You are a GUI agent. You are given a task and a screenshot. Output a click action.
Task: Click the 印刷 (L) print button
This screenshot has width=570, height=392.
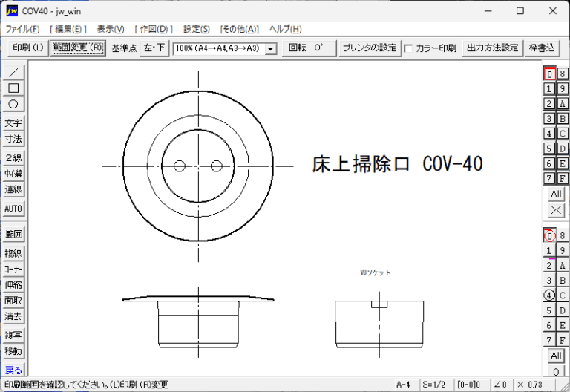pyautogui.click(x=28, y=48)
